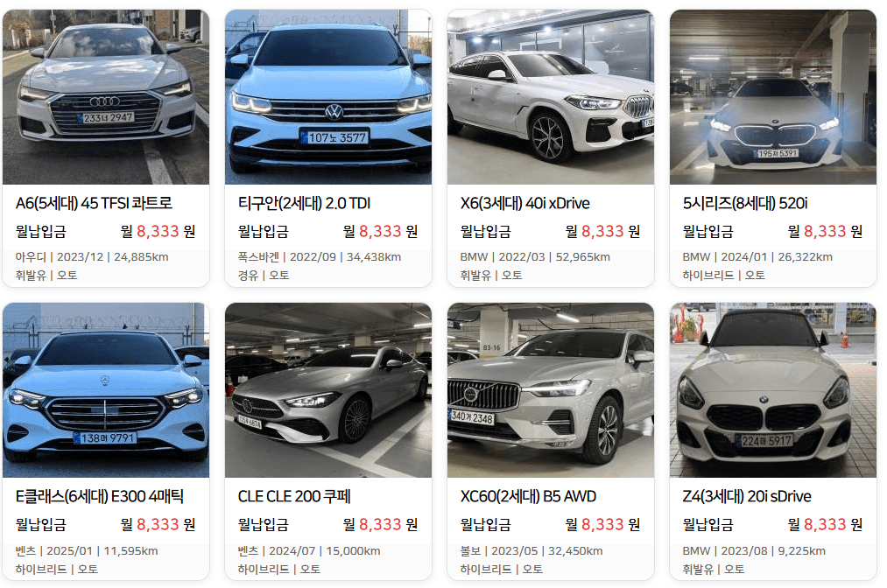
Task: Open the Audi A6 45 TFSI car photo
Action: [106, 96]
